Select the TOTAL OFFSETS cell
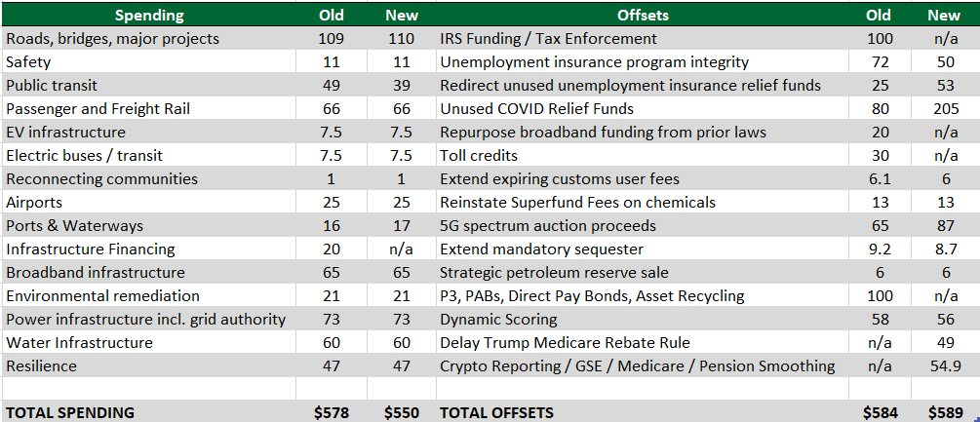Screen dimensions: 980x422 click(x=643, y=412)
